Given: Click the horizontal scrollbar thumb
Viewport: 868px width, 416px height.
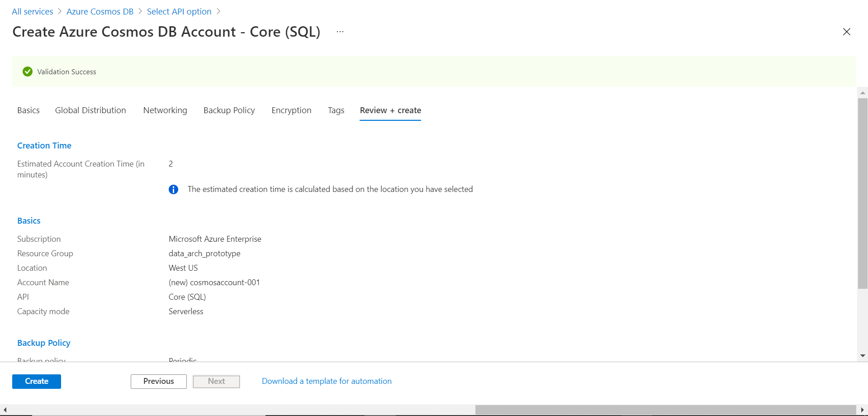Looking at the screenshot, I should click(665, 410).
